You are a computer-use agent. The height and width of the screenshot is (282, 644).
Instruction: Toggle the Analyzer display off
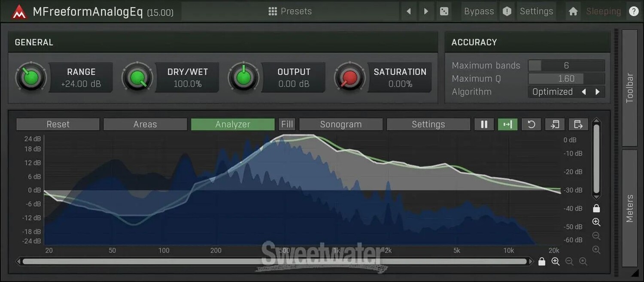pos(233,124)
